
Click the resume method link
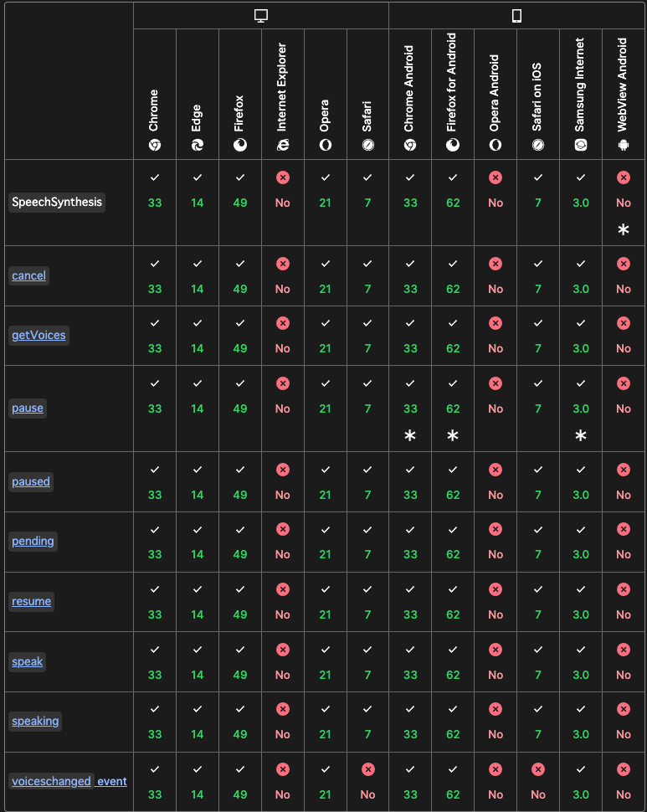pyautogui.click(x=32, y=601)
